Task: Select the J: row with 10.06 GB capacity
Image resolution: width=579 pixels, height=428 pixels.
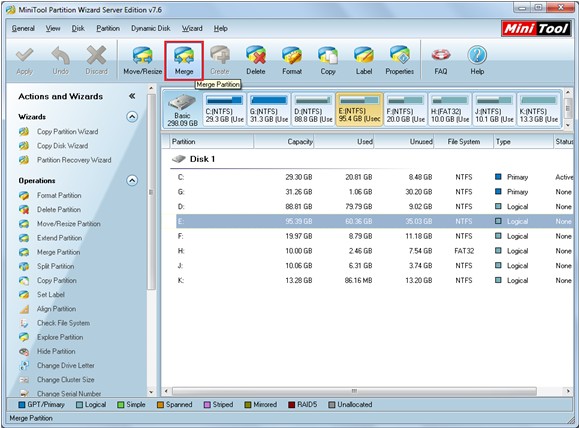Action: click(x=374, y=266)
